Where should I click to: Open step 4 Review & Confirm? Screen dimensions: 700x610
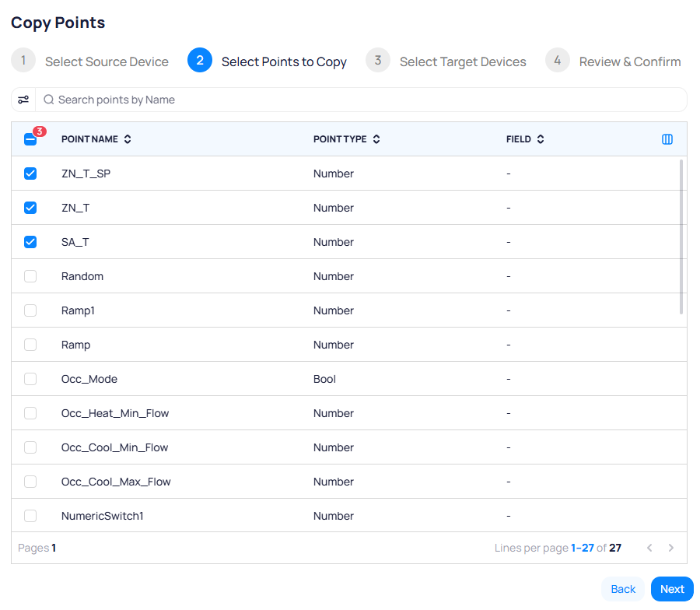point(614,61)
